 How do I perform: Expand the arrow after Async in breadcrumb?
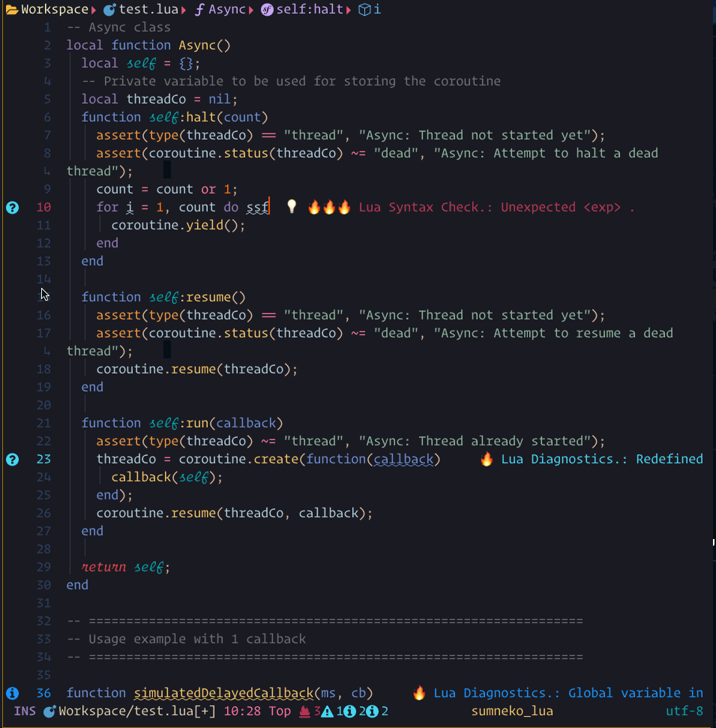tap(251, 10)
